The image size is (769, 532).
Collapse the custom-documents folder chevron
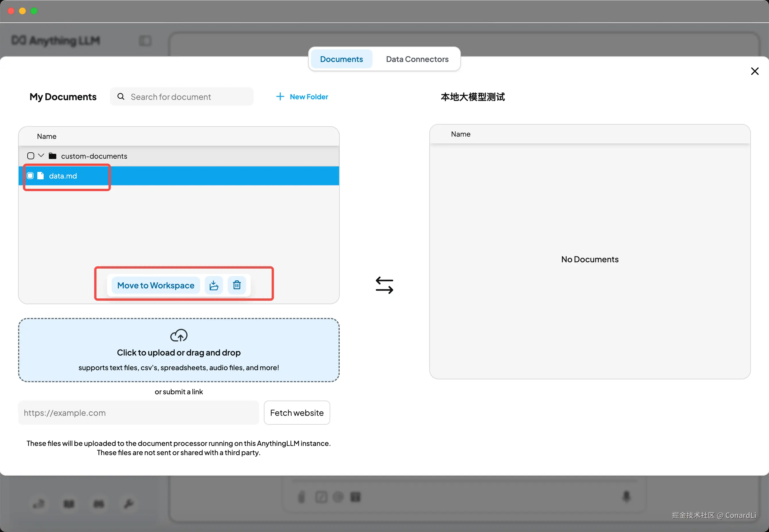pyautogui.click(x=41, y=155)
